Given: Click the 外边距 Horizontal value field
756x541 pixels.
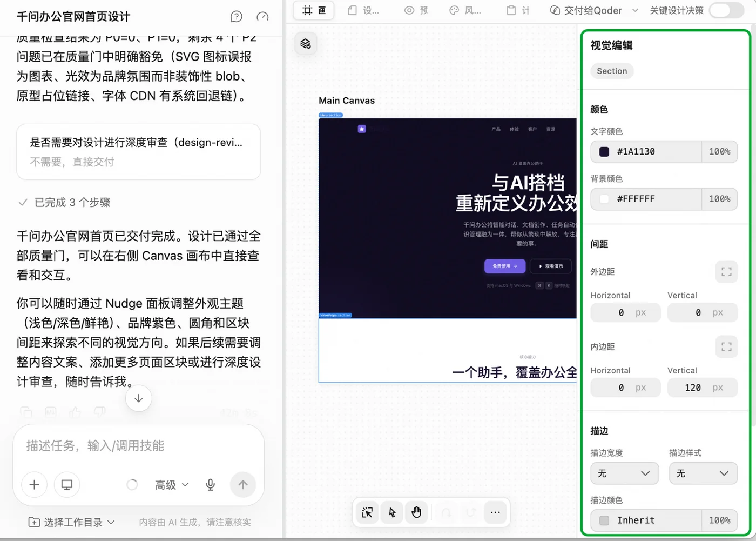Looking at the screenshot, I should pos(625,312).
